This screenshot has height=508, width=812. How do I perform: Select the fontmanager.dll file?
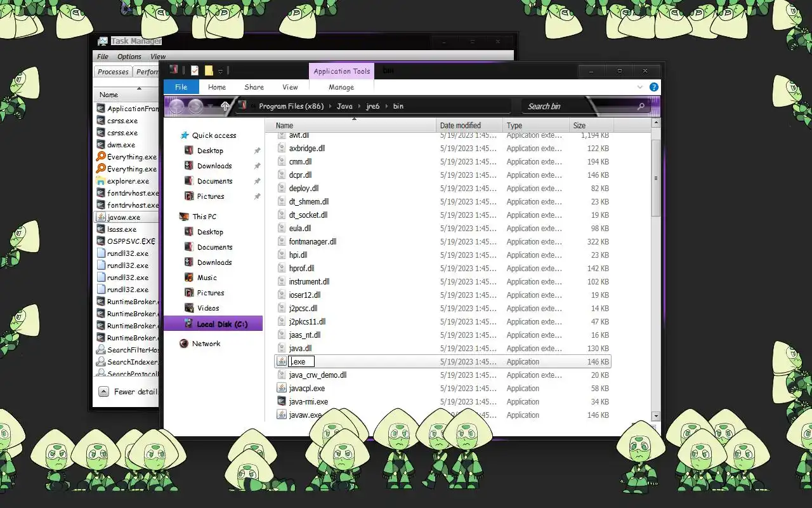click(312, 241)
